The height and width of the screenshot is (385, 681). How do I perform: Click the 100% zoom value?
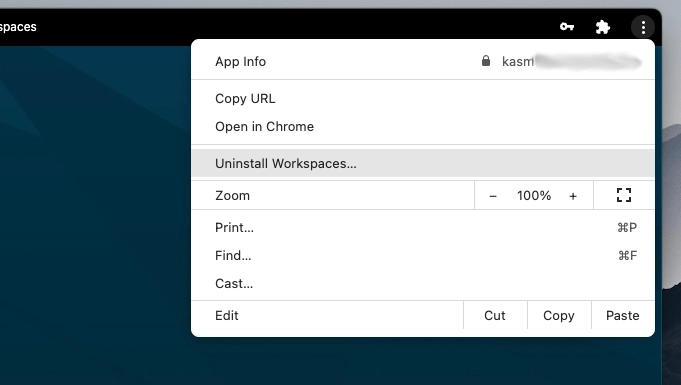pos(534,196)
